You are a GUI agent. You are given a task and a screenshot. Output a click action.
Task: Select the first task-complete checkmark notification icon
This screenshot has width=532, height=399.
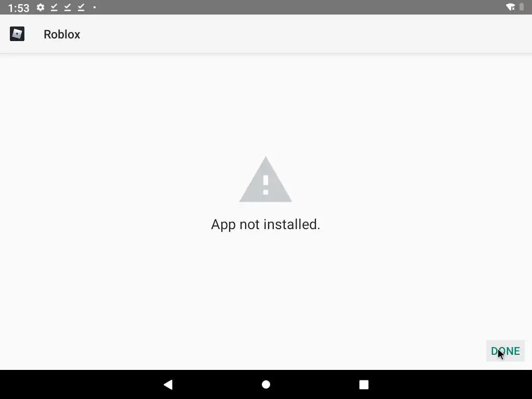[x=54, y=7]
